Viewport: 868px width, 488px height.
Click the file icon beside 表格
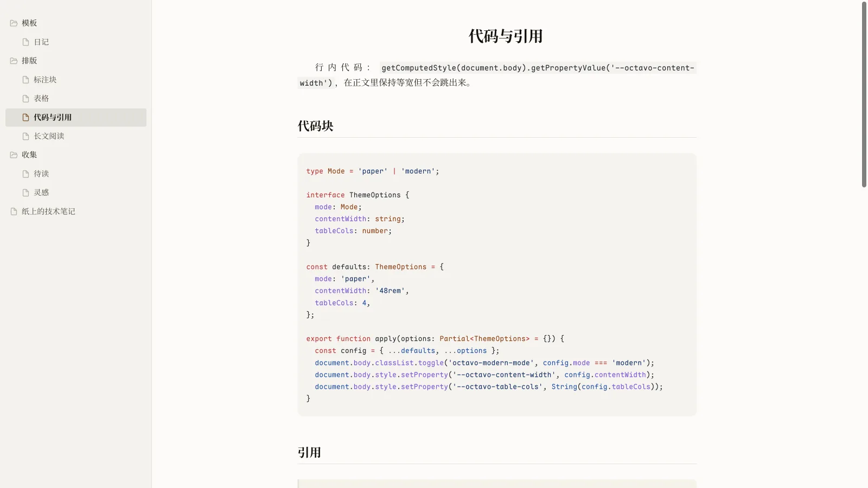coord(25,99)
